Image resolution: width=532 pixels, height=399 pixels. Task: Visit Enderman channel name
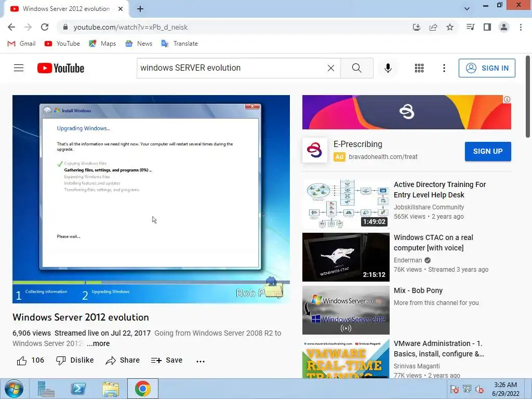click(408, 260)
